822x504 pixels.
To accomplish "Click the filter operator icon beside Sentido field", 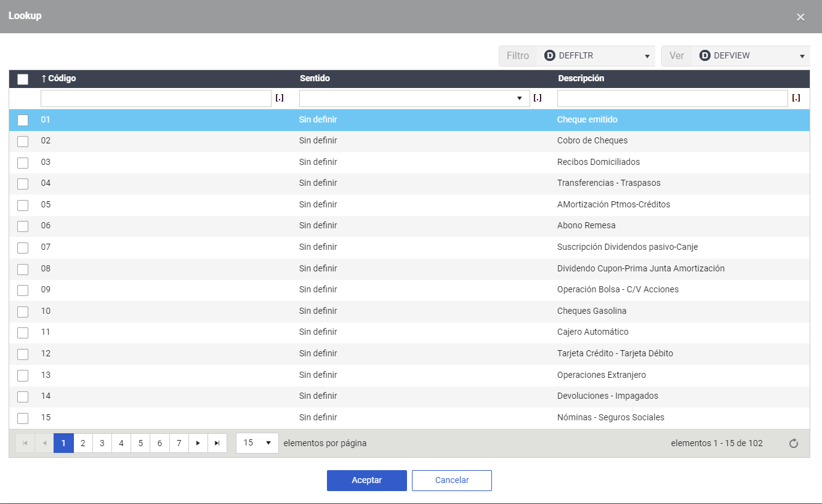I will pyautogui.click(x=538, y=98).
